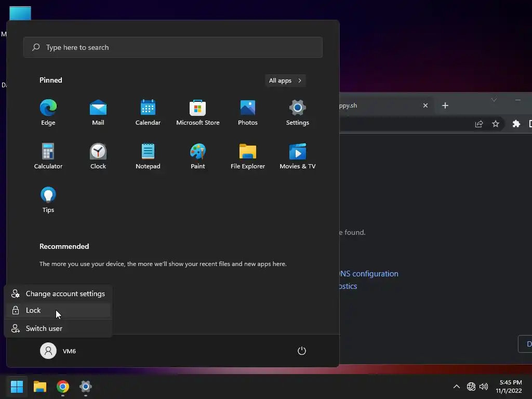Viewport: 532px width, 399px height.
Task: Open Settings from pinned apps
Action: point(298,113)
